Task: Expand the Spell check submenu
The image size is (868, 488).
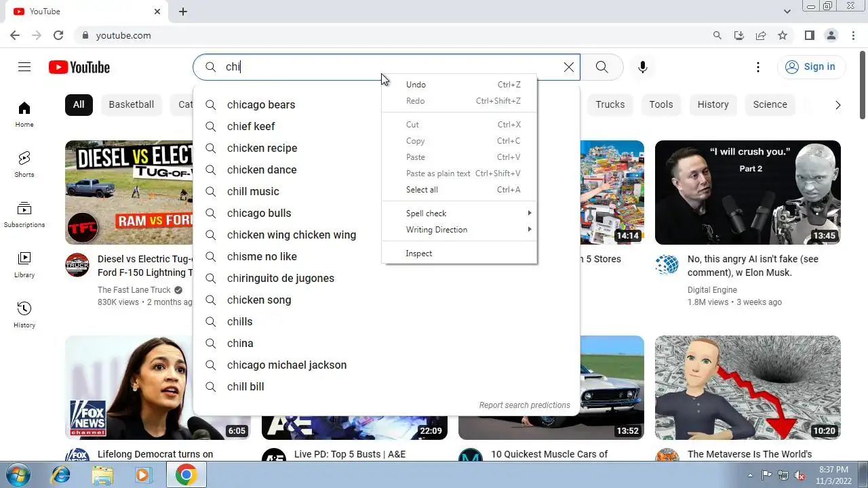Action: point(459,213)
